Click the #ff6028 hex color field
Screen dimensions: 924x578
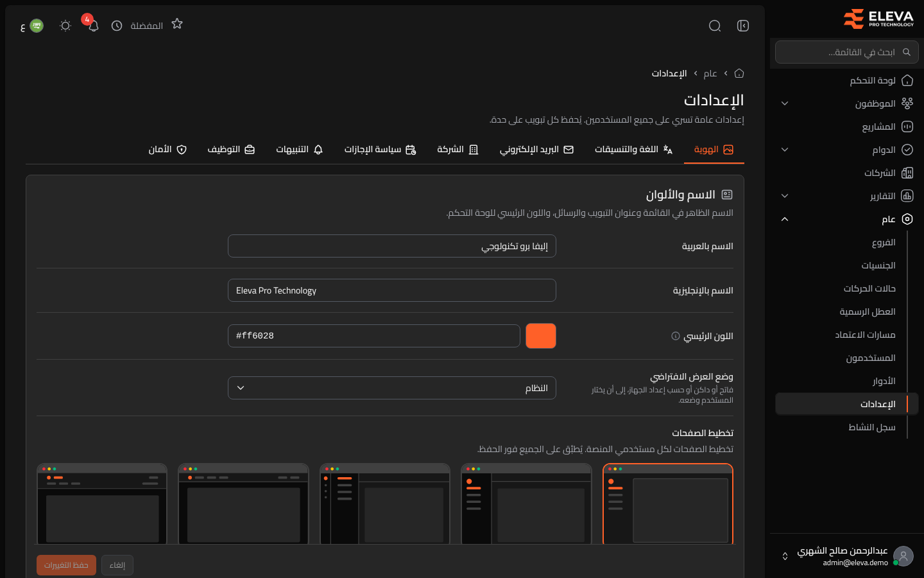click(374, 336)
